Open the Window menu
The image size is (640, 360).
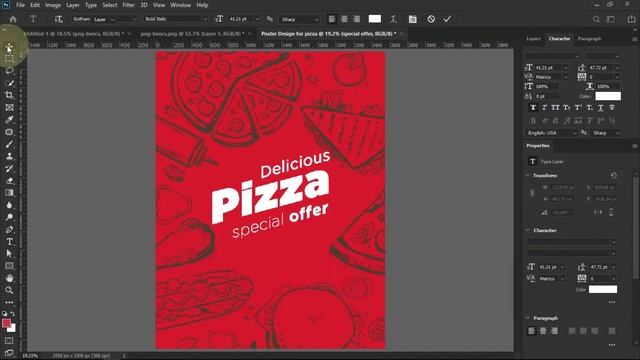click(180, 5)
